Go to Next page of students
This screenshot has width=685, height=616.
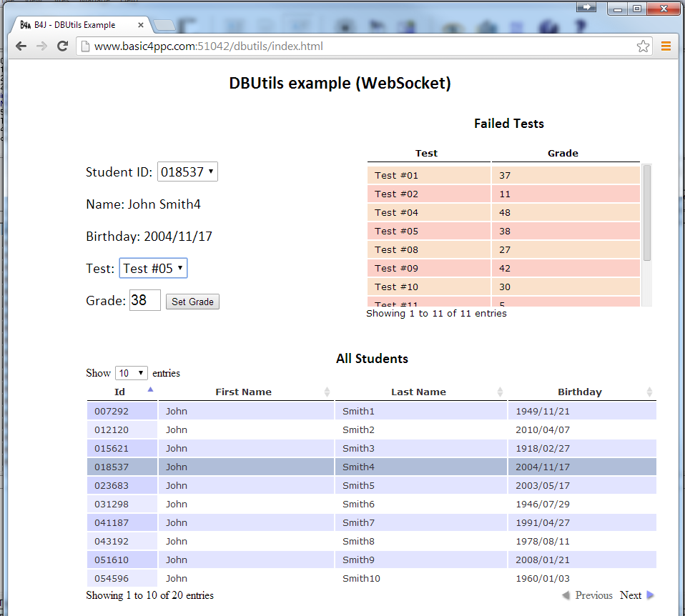(x=636, y=595)
